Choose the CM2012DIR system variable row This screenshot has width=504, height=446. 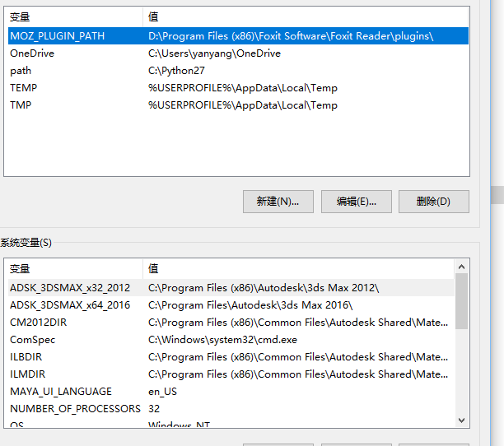coord(39,323)
